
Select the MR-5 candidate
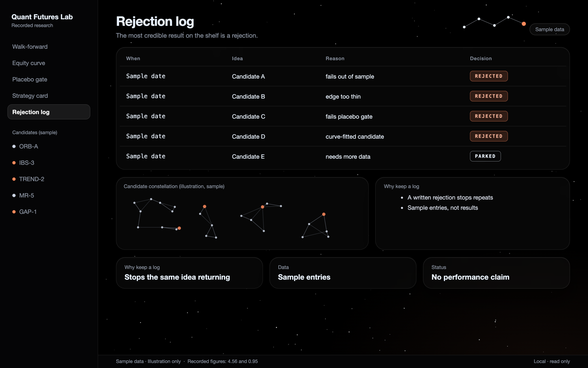[23, 195]
